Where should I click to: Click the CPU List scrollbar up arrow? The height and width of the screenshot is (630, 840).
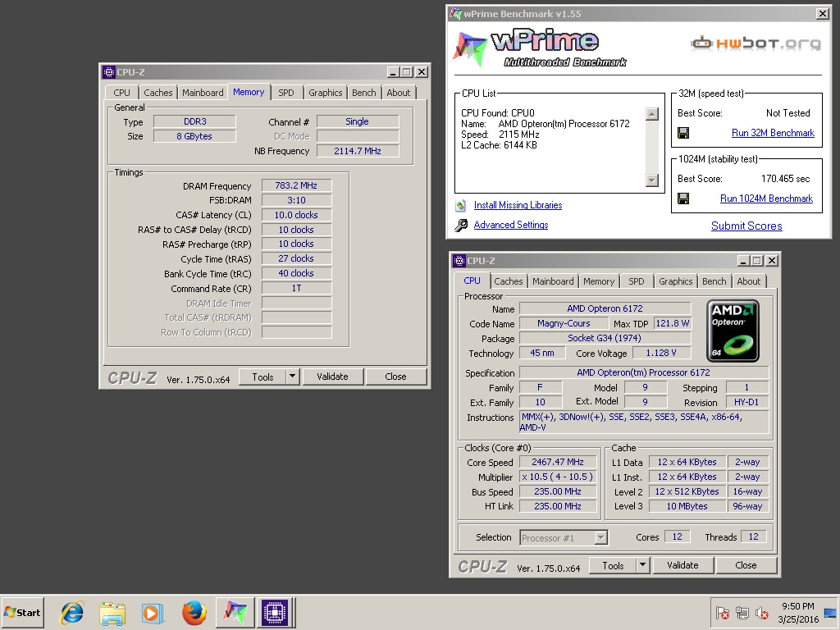(652, 113)
